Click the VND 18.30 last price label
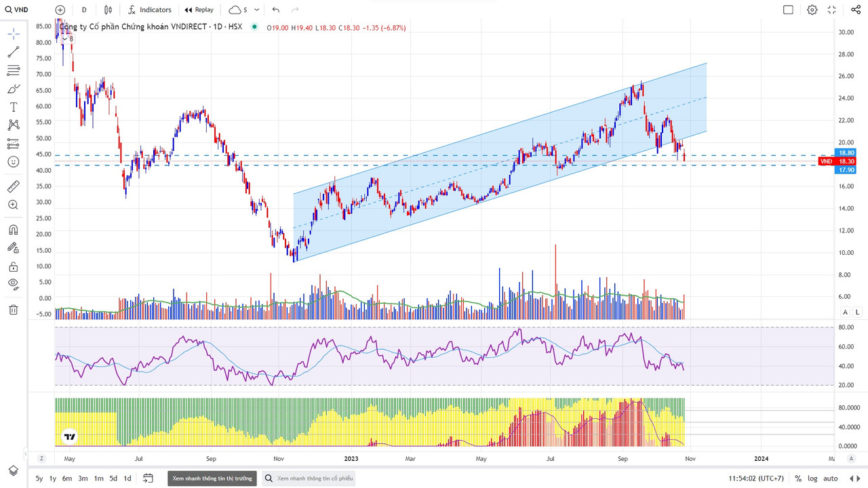Screen dimensions: 868x488 [837, 161]
